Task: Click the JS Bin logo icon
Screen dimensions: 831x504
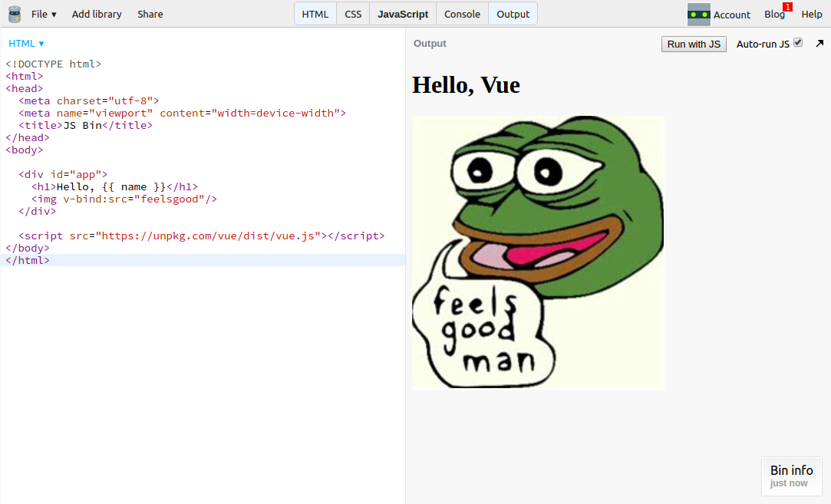Action: [14, 14]
